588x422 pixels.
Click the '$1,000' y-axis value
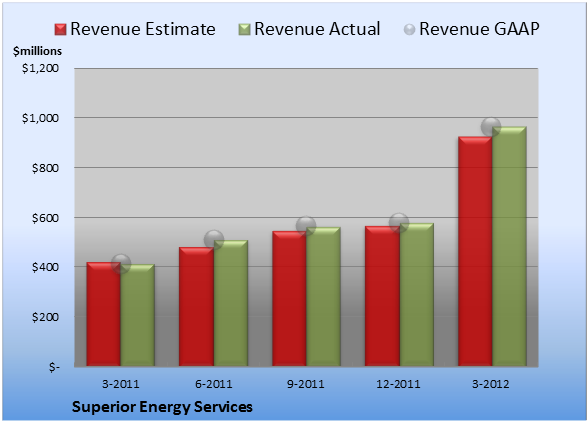(x=40, y=118)
